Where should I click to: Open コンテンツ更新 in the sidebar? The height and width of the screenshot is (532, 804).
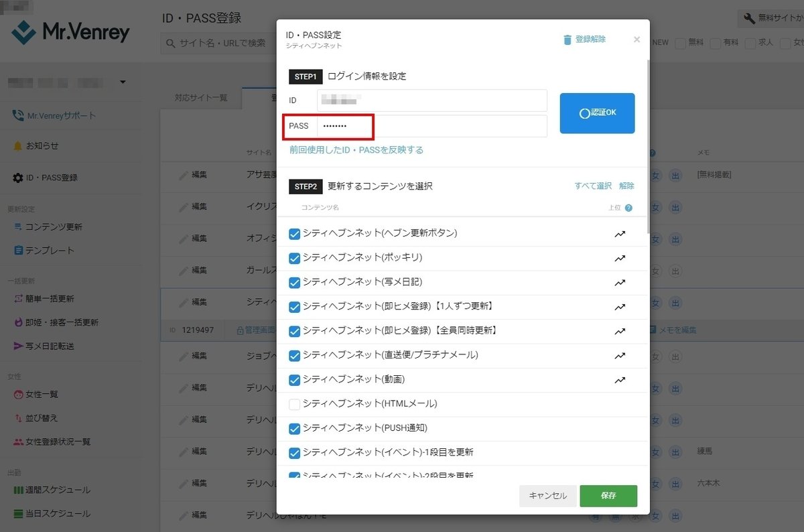(x=48, y=226)
